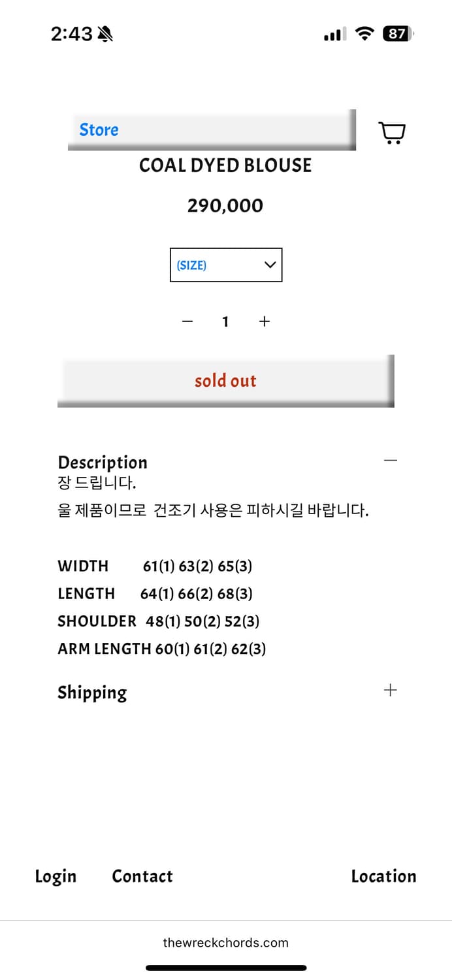Navigate to the Store page
This screenshot has height=980, width=452.
point(99,129)
